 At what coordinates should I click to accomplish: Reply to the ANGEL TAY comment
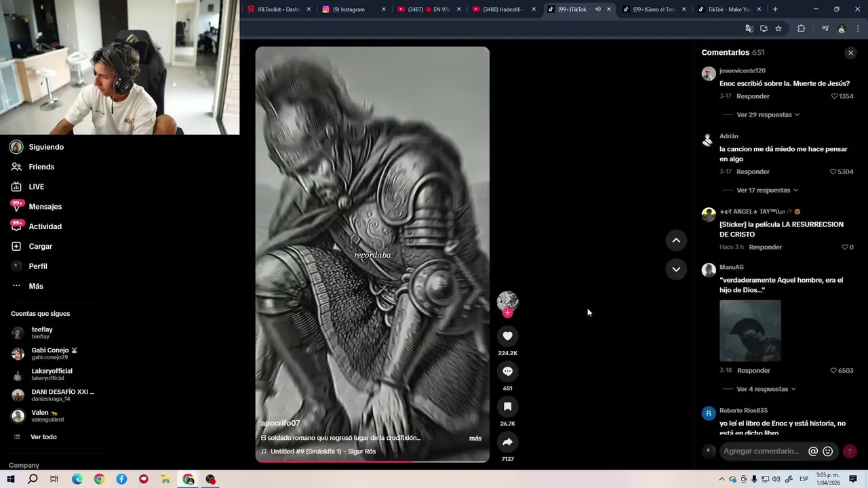766,247
